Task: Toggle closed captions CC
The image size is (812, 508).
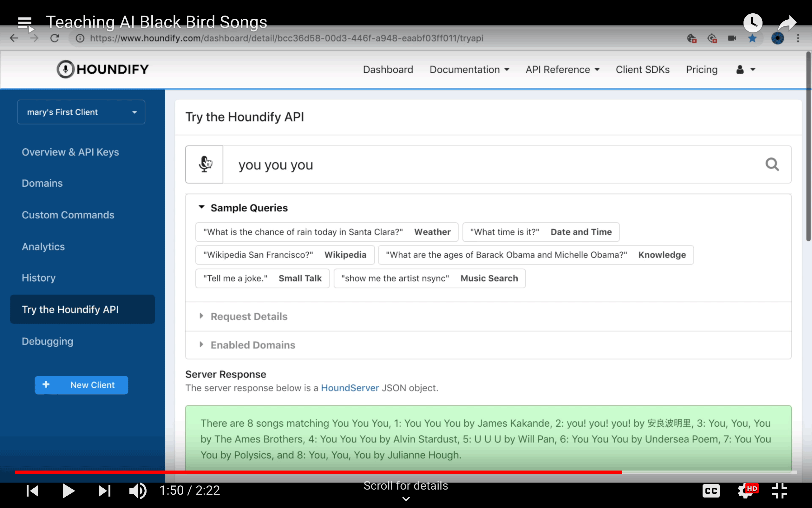Action: click(711, 491)
